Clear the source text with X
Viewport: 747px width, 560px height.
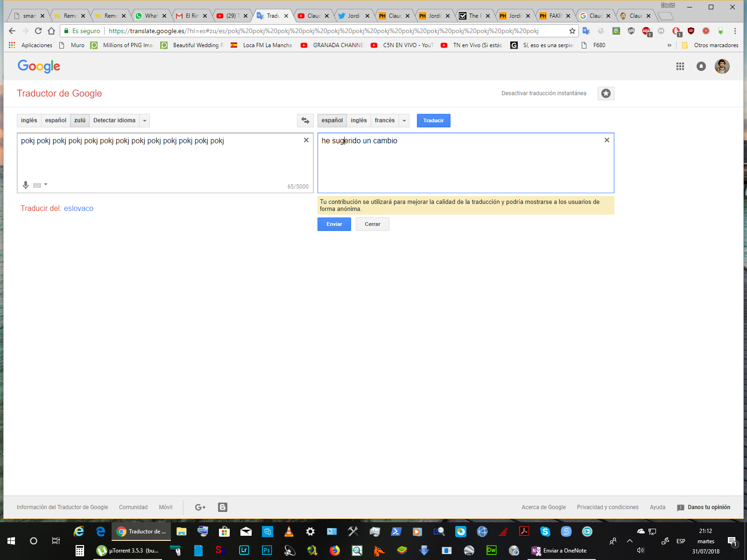coord(306,140)
